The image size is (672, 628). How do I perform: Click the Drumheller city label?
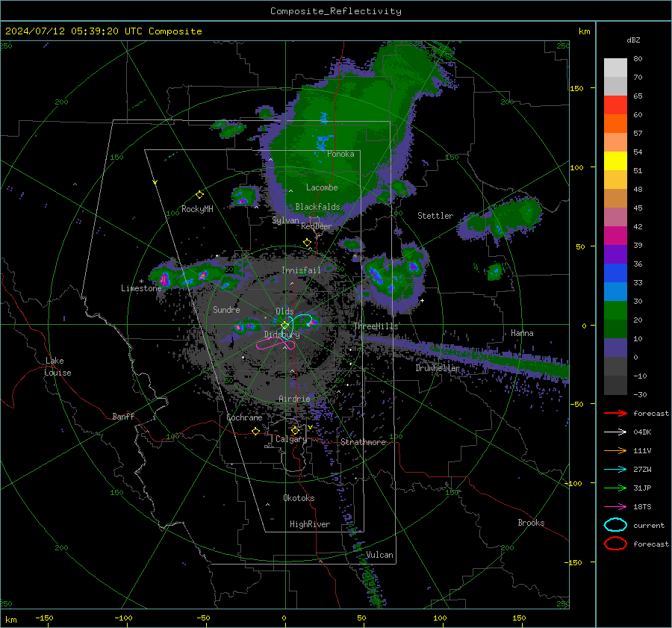438,368
